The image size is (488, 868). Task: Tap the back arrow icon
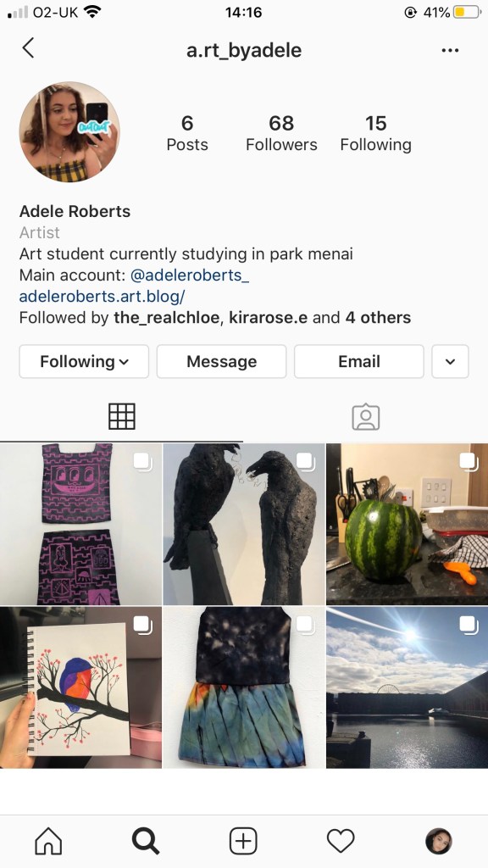click(28, 48)
